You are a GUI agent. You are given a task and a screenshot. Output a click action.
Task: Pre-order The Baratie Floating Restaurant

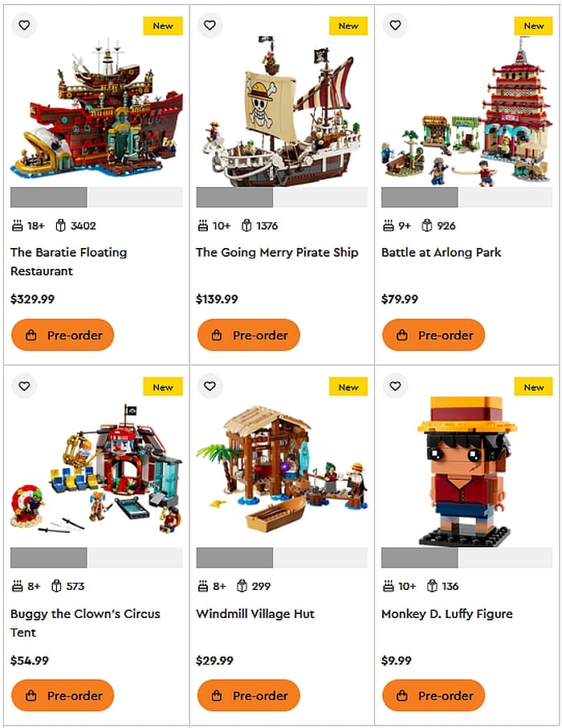(x=63, y=335)
